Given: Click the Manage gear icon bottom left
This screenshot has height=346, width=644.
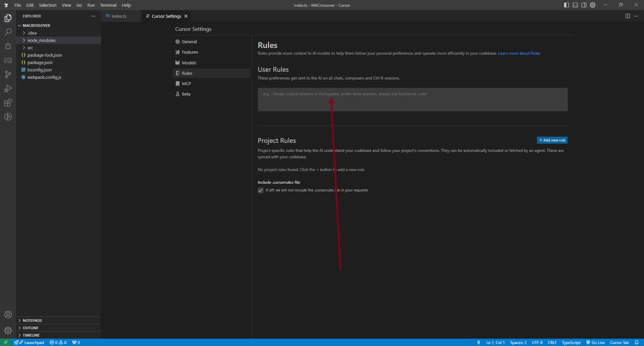Looking at the screenshot, I should click(x=8, y=331).
